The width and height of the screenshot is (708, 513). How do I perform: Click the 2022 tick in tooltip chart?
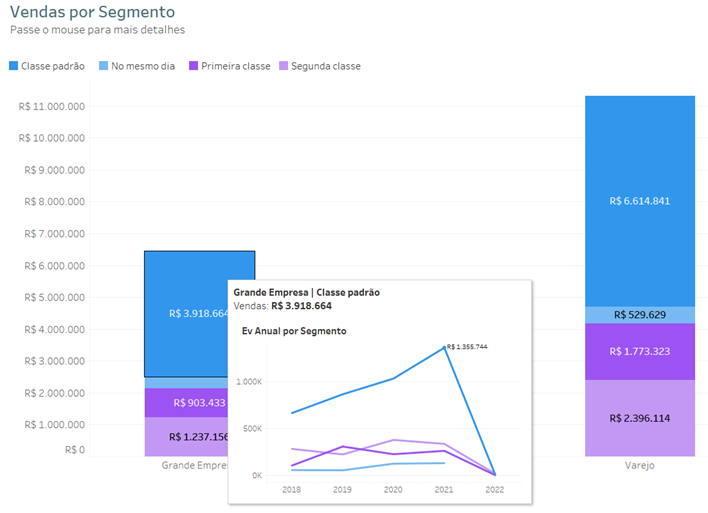click(x=495, y=490)
